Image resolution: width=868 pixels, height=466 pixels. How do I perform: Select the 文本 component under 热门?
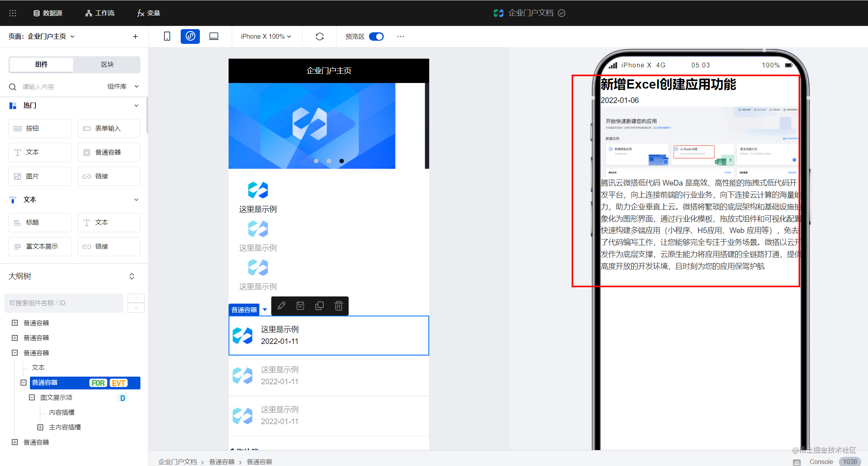[40, 152]
